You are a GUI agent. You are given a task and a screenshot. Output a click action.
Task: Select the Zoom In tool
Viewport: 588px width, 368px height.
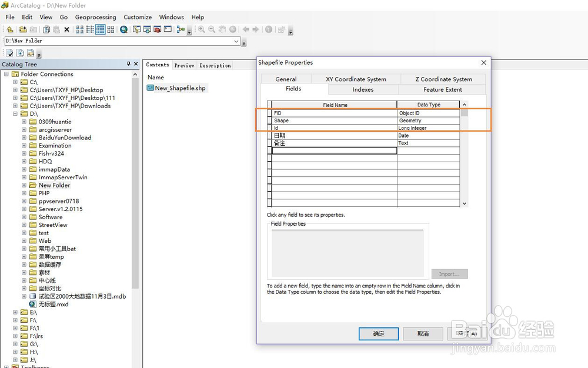[x=201, y=29]
